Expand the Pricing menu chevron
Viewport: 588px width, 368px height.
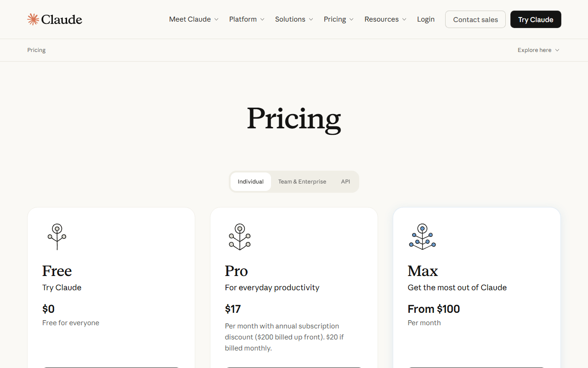pyautogui.click(x=351, y=19)
